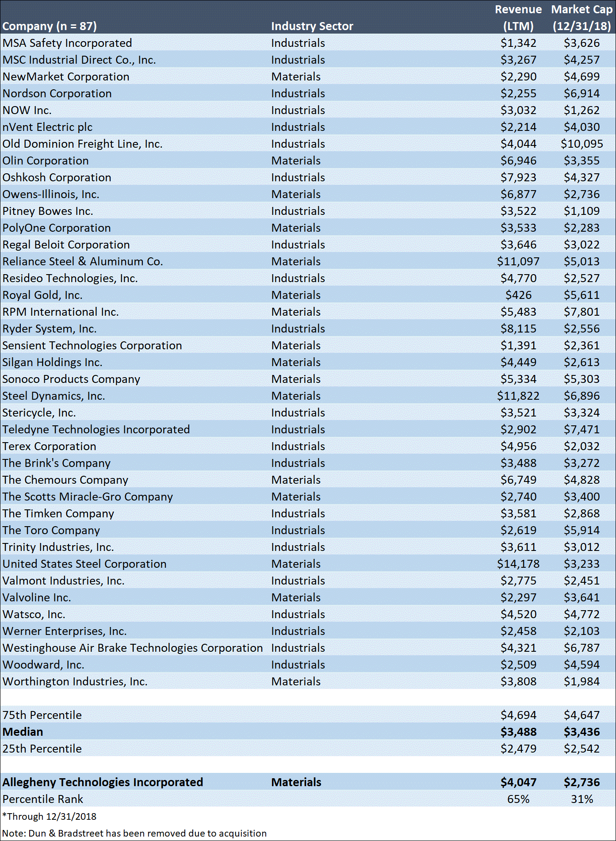Viewport: 616px width, 841px height.
Task: Click 'Sensient Technologies Corporation' company name
Action: 92,345
